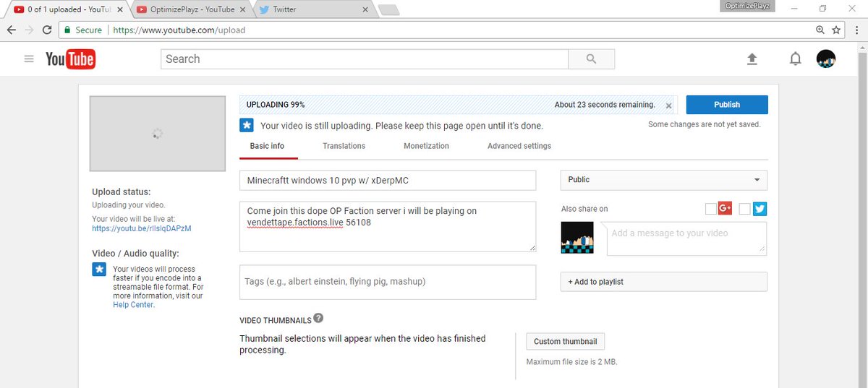This screenshot has width=868, height=388.
Task: Click the About 23 seconds remaining text
Action: tap(605, 105)
